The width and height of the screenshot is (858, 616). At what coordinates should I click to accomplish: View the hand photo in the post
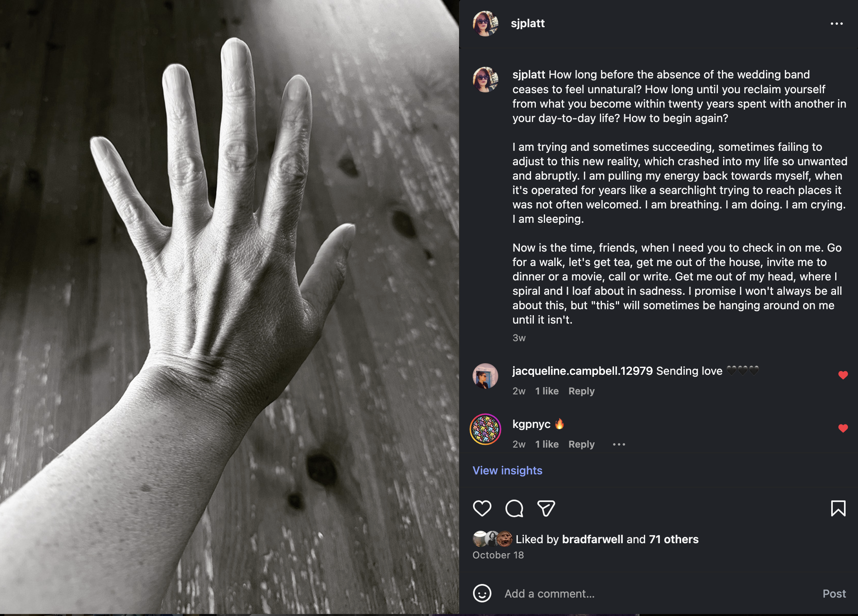point(229,307)
